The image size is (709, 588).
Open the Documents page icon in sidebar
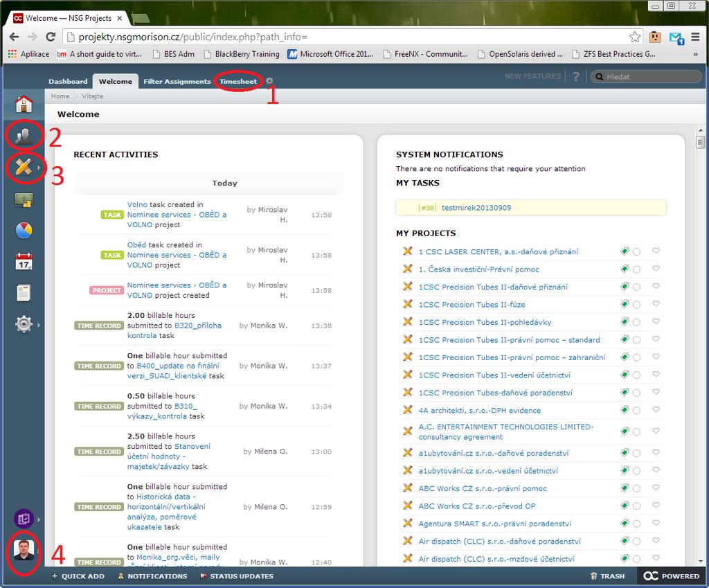click(x=24, y=293)
